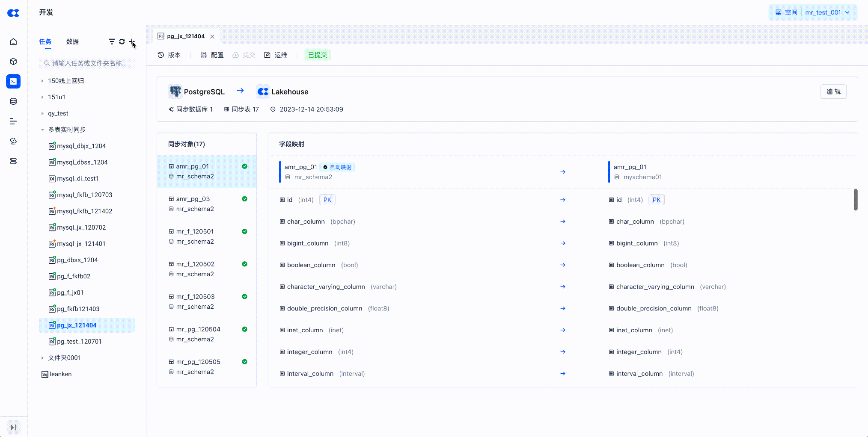The height and width of the screenshot is (437, 868).
Task: Click the 运维 operations button
Action: (x=276, y=55)
